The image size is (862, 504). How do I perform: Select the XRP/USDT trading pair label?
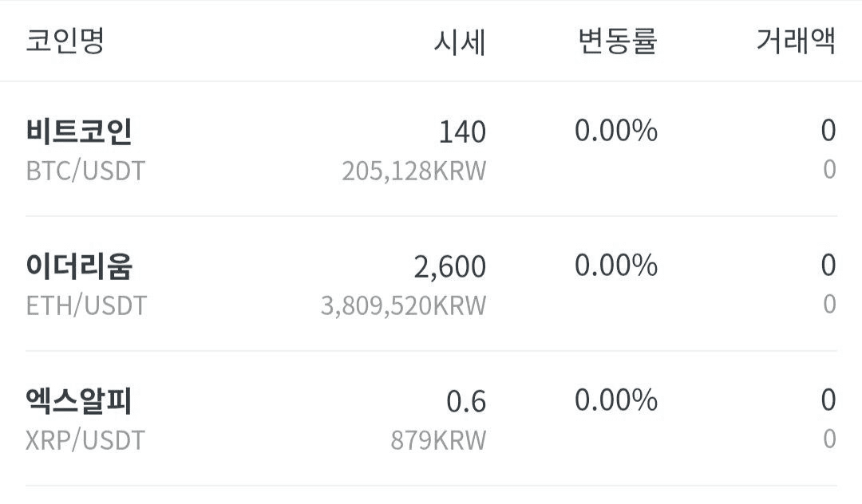tap(86, 440)
